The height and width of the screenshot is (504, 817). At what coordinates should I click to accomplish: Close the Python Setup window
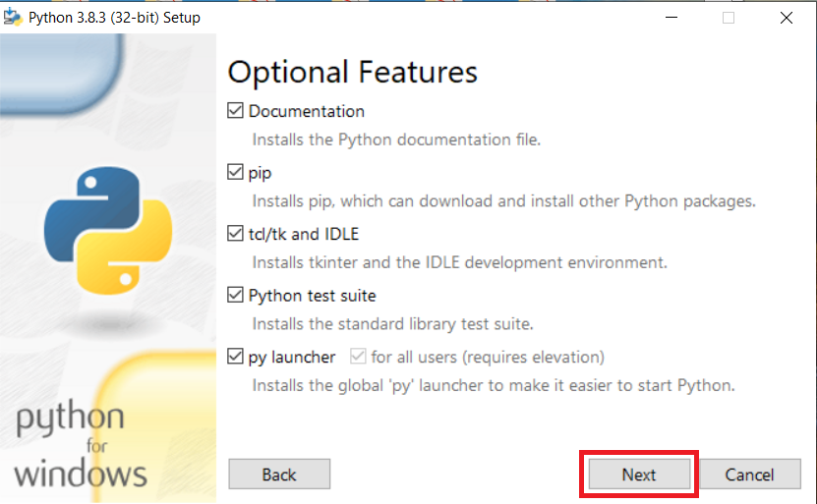click(x=787, y=17)
